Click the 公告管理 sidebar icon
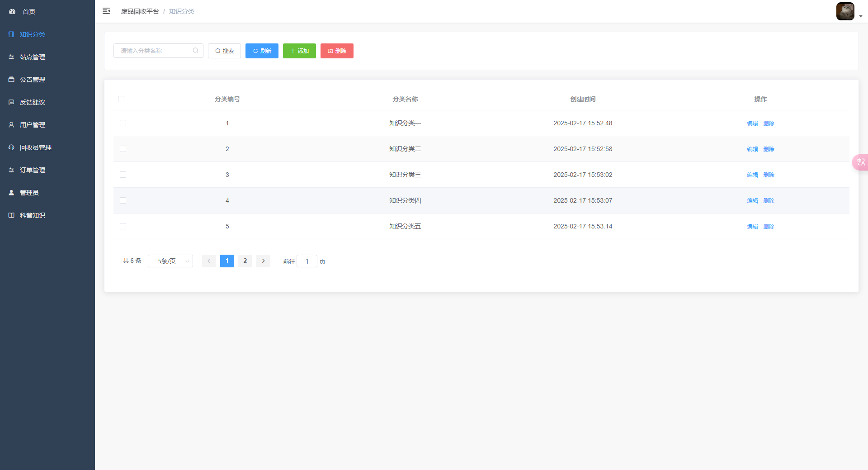 tap(11, 79)
